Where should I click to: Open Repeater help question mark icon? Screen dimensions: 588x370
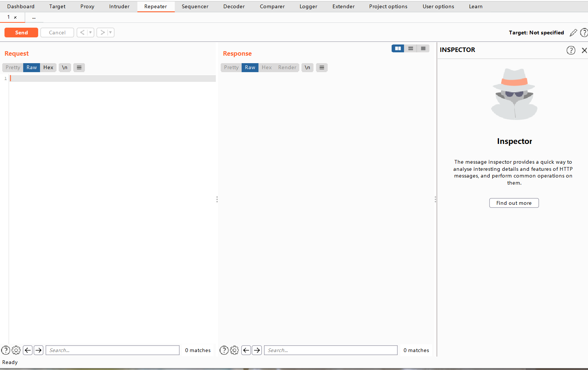tap(584, 33)
